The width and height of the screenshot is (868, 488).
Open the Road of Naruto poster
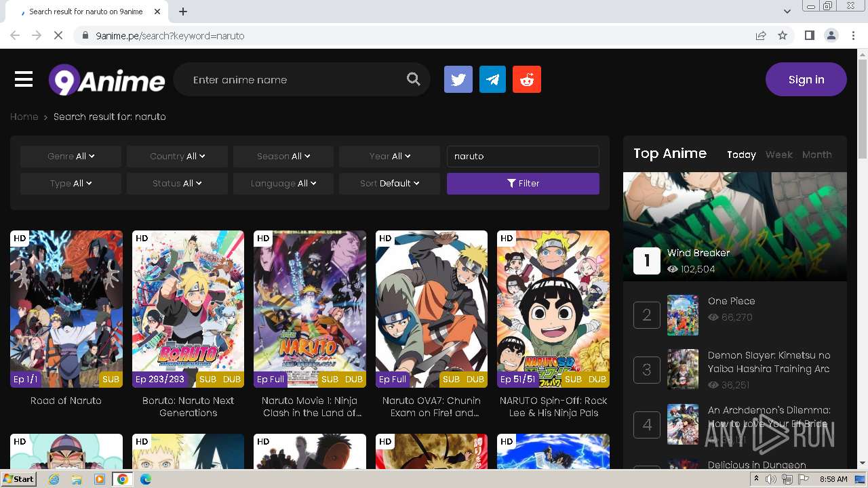[66, 309]
